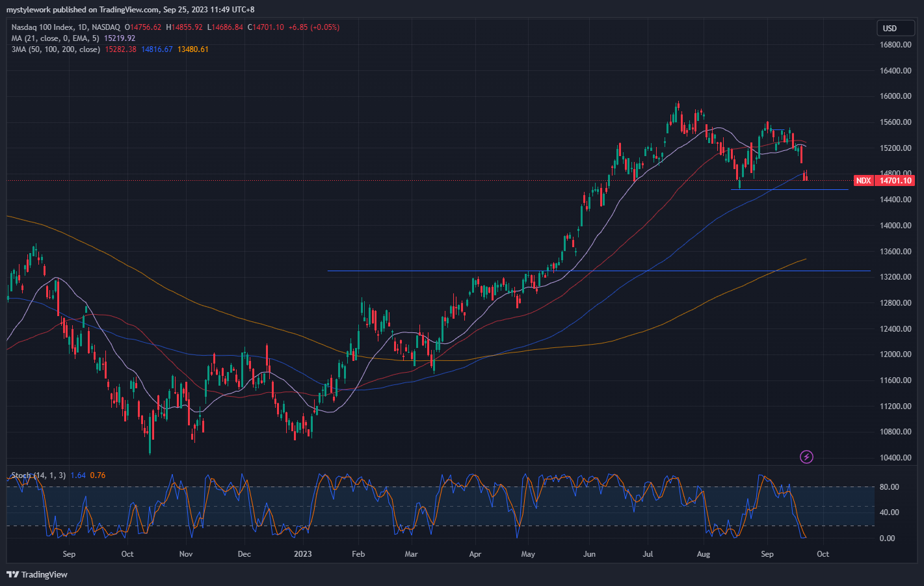Image resolution: width=924 pixels, height=586 pixels.
Task: Click the 80.00 stochastic axis label
Action: 889,487
